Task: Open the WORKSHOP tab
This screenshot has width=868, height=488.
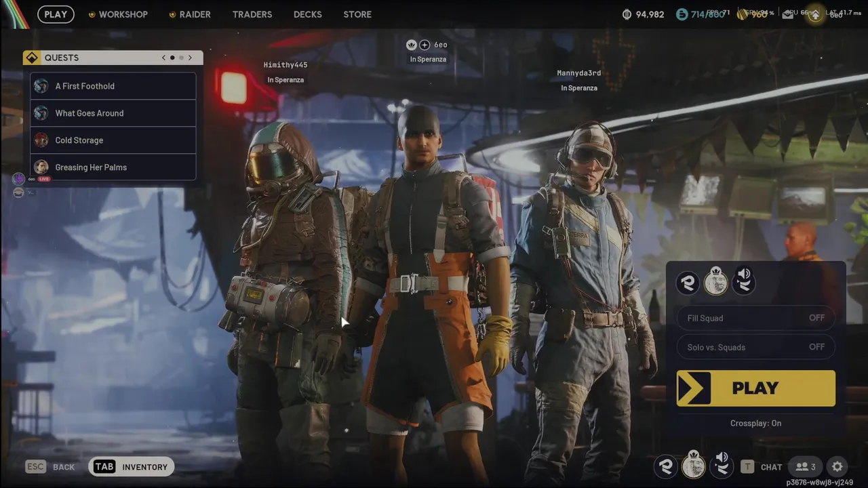Action: pos(118,14)
